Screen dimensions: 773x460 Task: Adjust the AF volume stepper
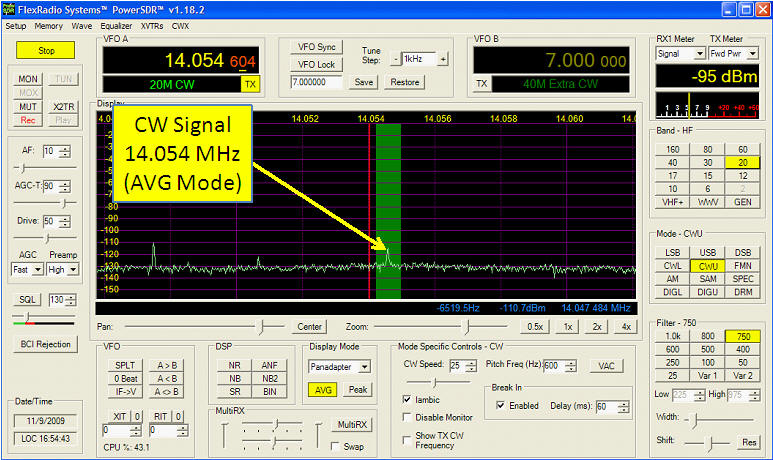65,151
